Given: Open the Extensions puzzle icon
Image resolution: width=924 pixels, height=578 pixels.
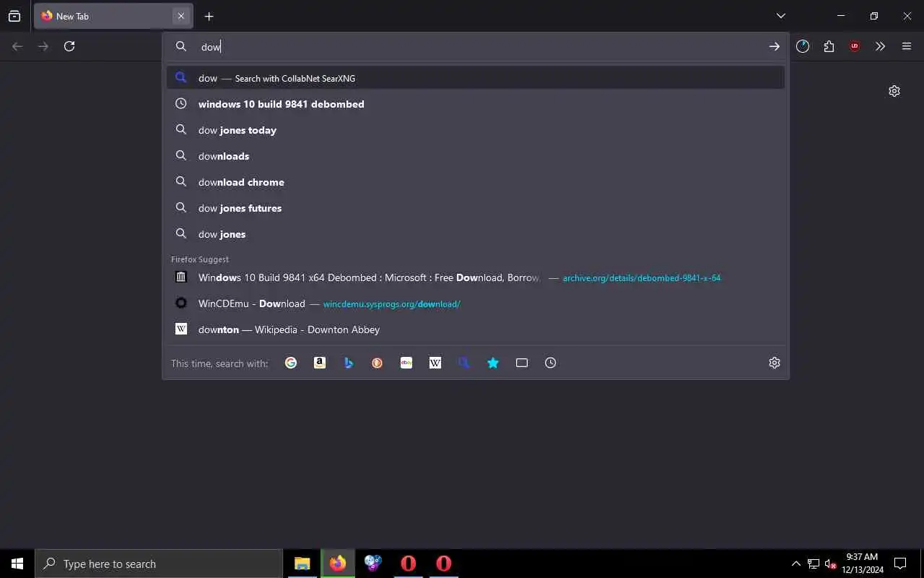Looking at the screenshot, I should coord(829,46).
